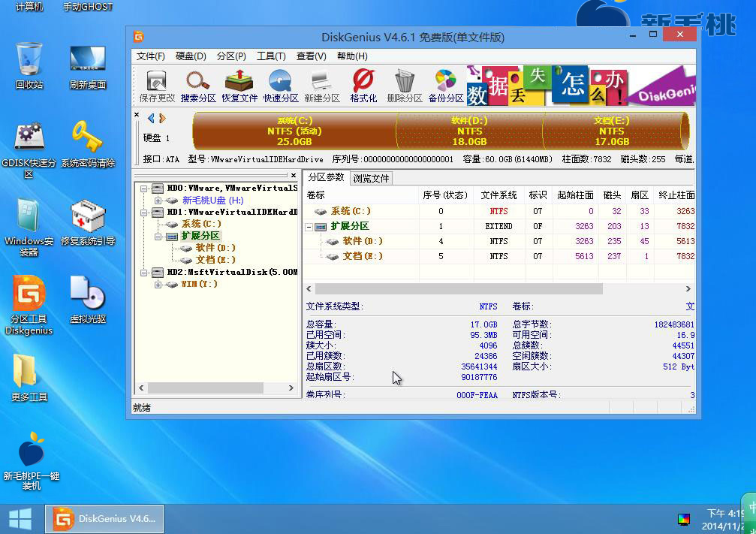
Task: Open 系统密码清除 key icon
Action: [88, 143]
